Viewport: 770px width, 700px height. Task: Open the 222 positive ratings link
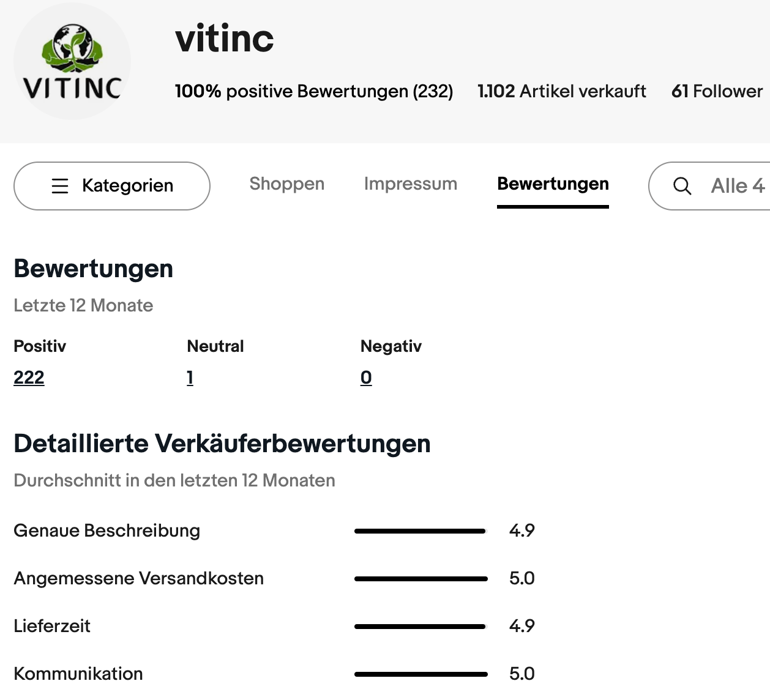29,378
